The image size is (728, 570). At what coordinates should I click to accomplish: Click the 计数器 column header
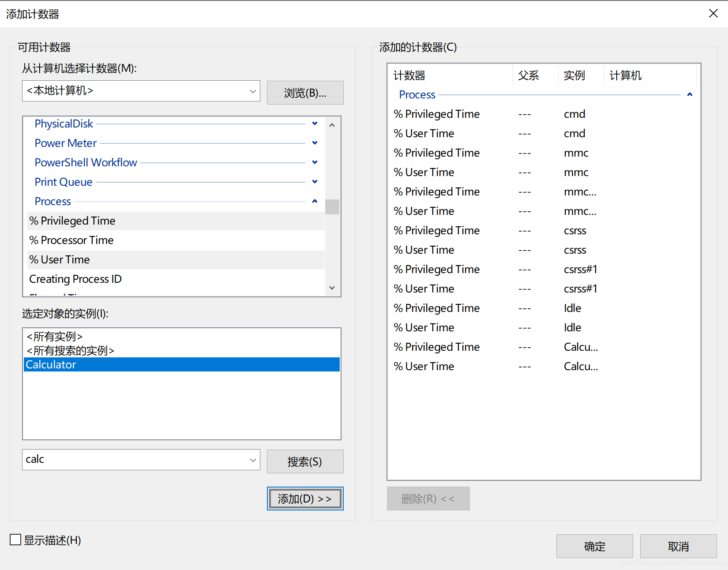[450, 75]
